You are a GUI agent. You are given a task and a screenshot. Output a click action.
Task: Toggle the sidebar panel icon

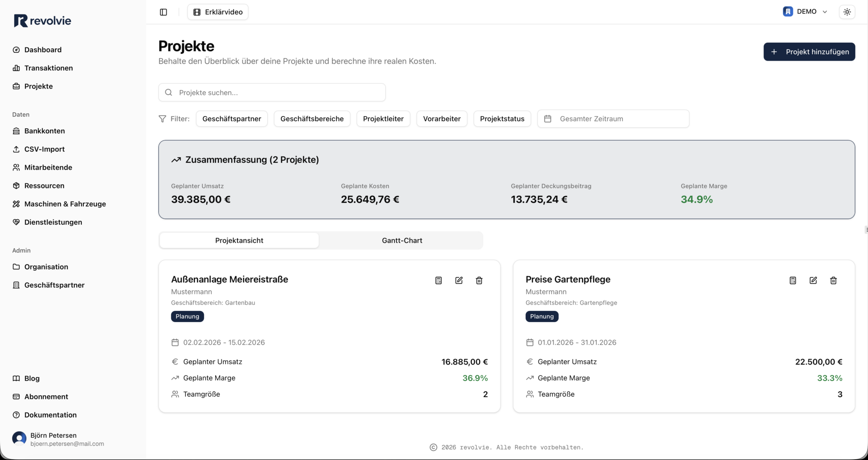164,12
